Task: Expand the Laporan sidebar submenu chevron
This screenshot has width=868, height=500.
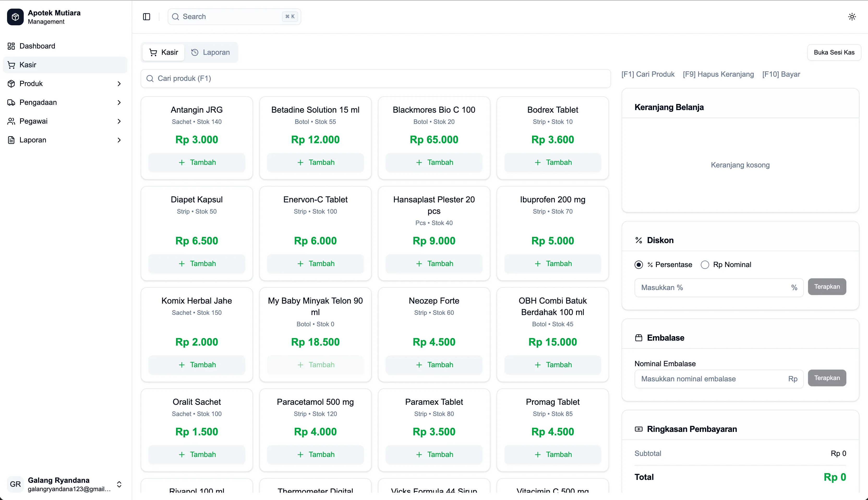Action: [119, 140]
